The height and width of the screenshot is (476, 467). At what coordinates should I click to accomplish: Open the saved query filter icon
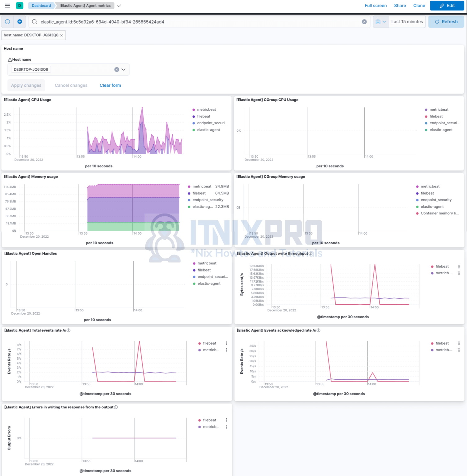click(7, 22)
